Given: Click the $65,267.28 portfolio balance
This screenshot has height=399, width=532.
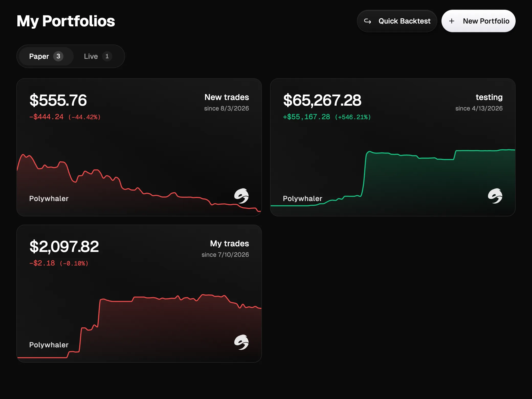Looking at the screenshot, I should pos(322,100).
